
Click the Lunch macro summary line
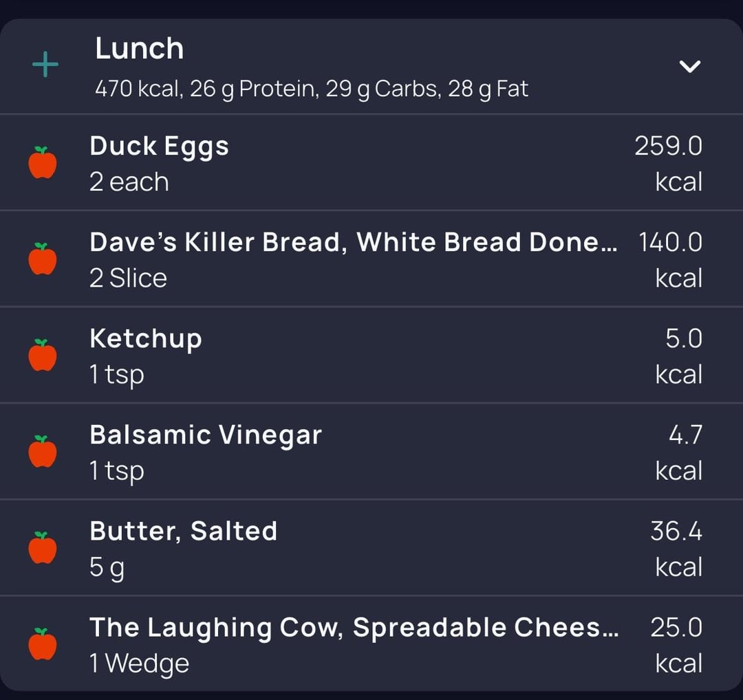[x=312, y=89]
